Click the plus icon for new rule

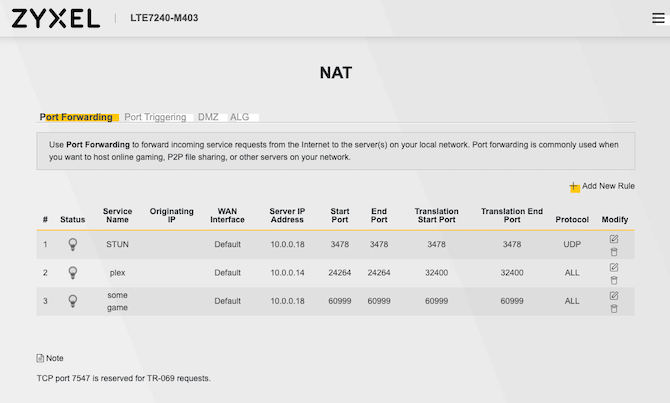click(574, 187)
